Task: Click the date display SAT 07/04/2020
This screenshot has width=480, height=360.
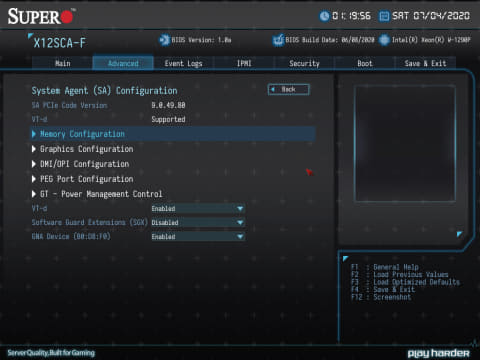Action: point(431,16)
